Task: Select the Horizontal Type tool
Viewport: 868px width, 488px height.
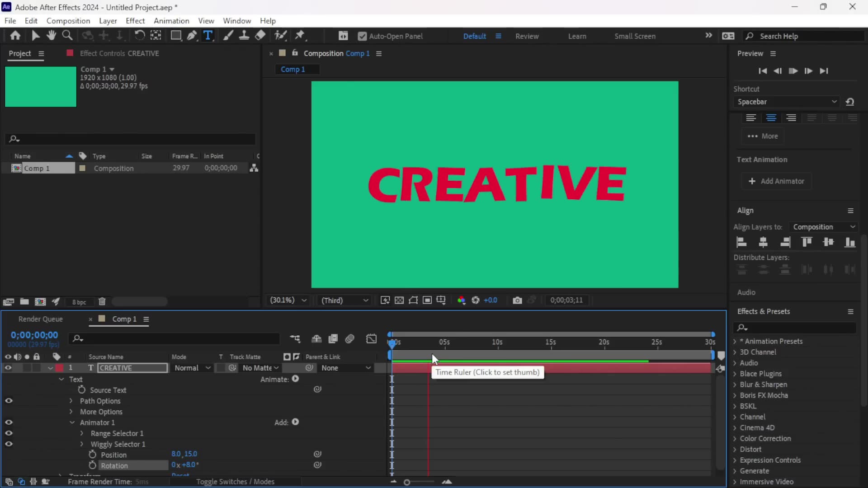Action: [208, 36]
